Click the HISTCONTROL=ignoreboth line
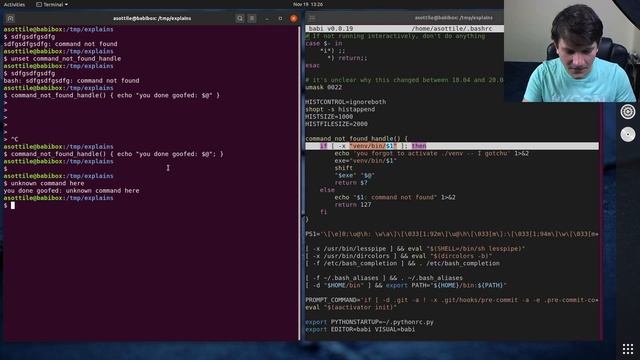Viewport: 640px width, 360px height. pos(345,102)
